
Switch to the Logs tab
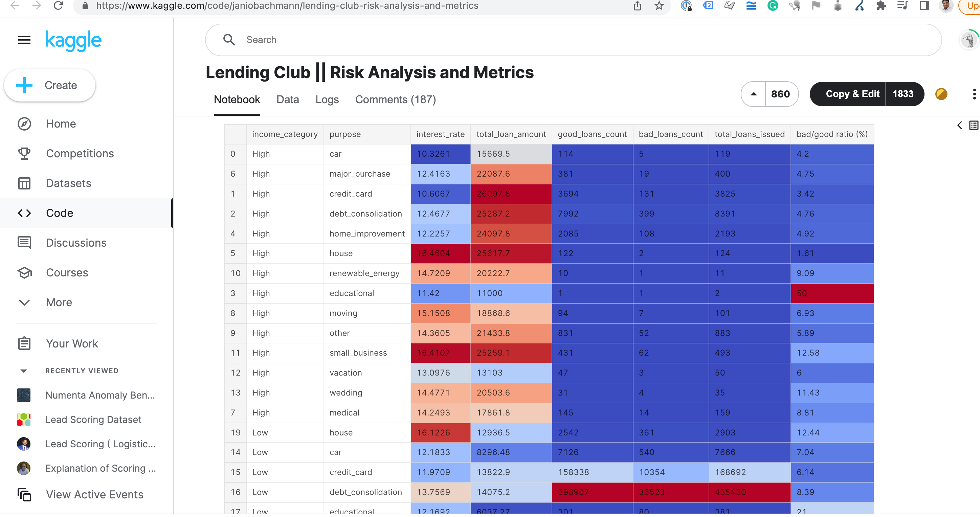pos(327,100)
